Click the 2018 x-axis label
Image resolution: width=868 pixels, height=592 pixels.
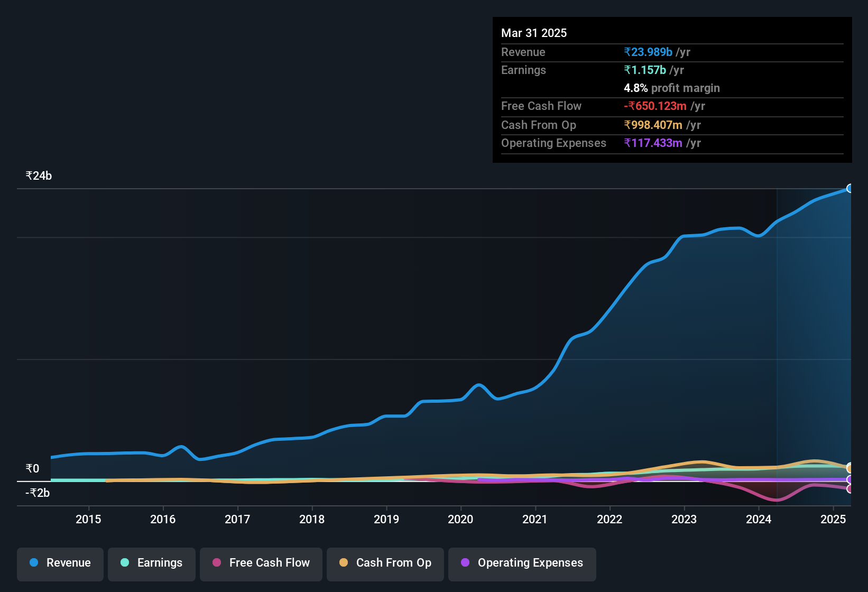312,519
